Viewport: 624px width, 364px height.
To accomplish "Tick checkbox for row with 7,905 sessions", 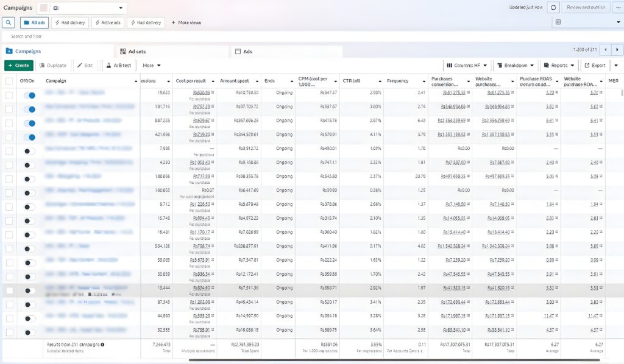I will click(x=9, y=151).
